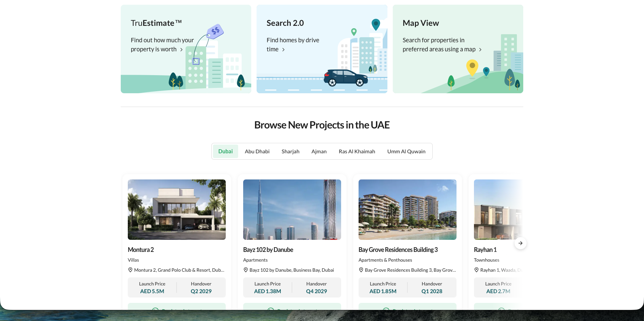The height and width of the screenshot is (321, 644).
Task: Click the Rayhan 1 project title
Action: click(x=485, y=250)
